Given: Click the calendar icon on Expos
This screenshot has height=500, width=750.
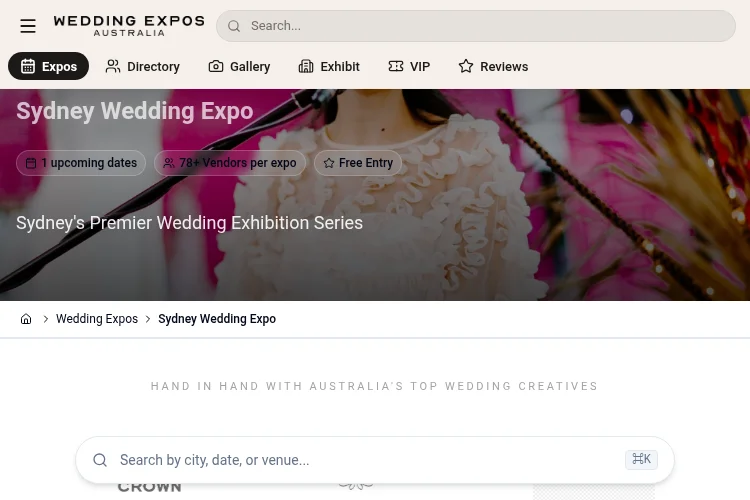Looking at the screenshot, I should [x=28, y=66].
